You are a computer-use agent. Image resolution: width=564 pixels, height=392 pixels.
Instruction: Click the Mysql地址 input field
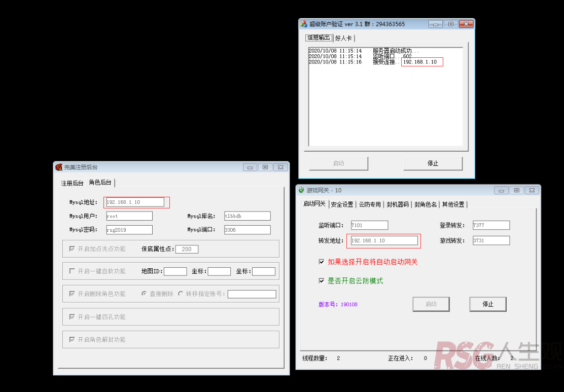[135, 202]
